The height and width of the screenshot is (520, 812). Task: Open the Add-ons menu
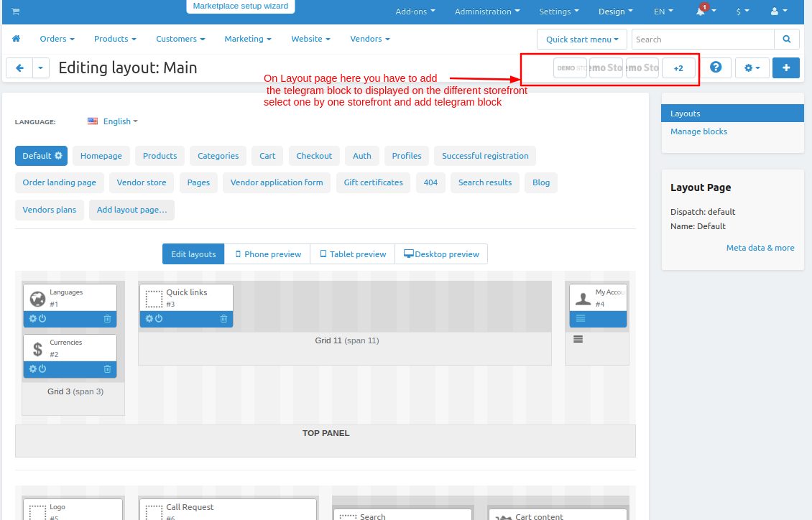click(415, 11)
